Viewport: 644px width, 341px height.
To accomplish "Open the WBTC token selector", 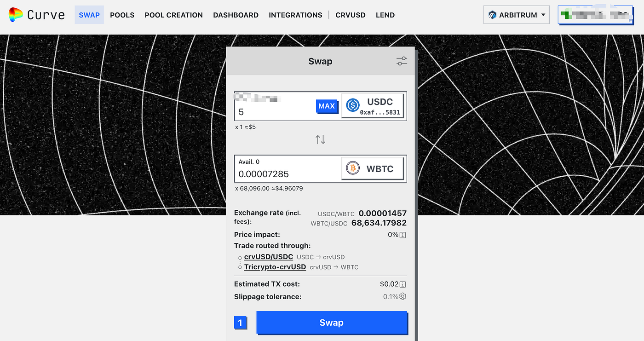I will [373, 168].
